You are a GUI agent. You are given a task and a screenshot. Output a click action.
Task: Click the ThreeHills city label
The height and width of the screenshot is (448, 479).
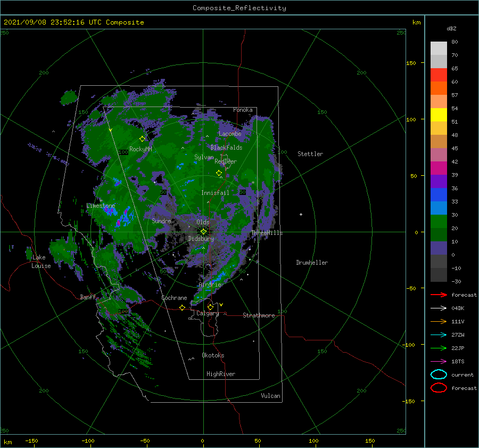click(x=267, y=233)
